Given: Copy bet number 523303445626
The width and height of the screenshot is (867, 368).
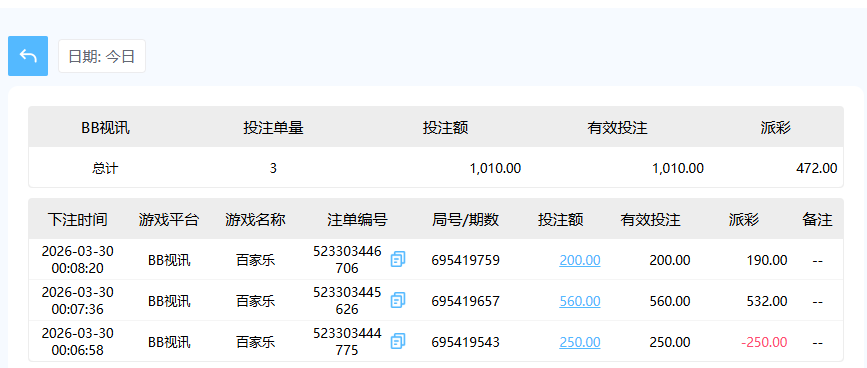Looking at the screenshot, I should pos(398,300).
